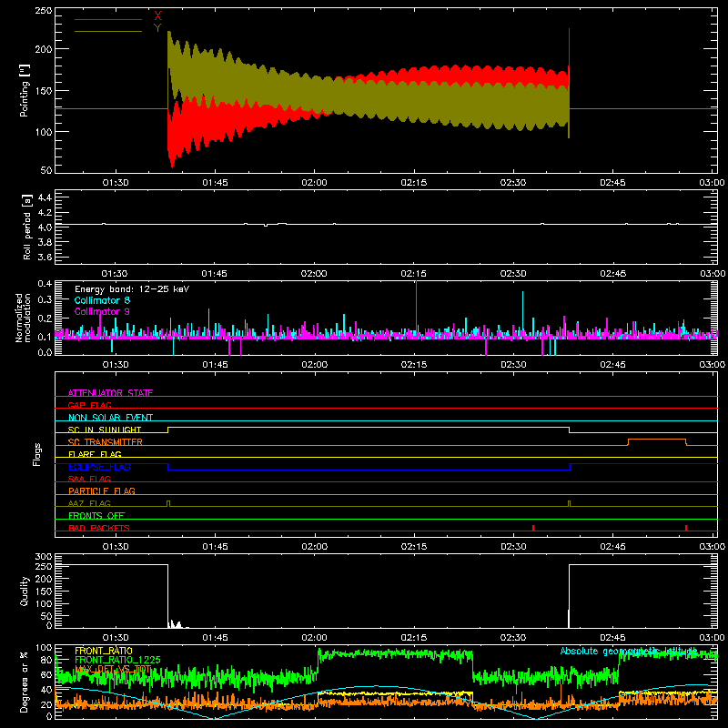Click the Collimator 8 legend entry
The height and width of the screenshot is (728, 728).
(x=102, y=300)
